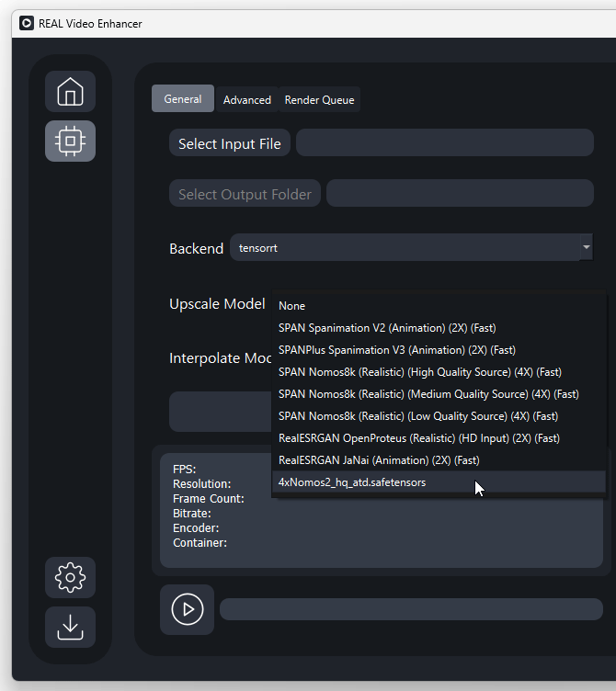Click the Container: info line
The height and width of the screenshot is (691, 616).
[x=200, y=542]
